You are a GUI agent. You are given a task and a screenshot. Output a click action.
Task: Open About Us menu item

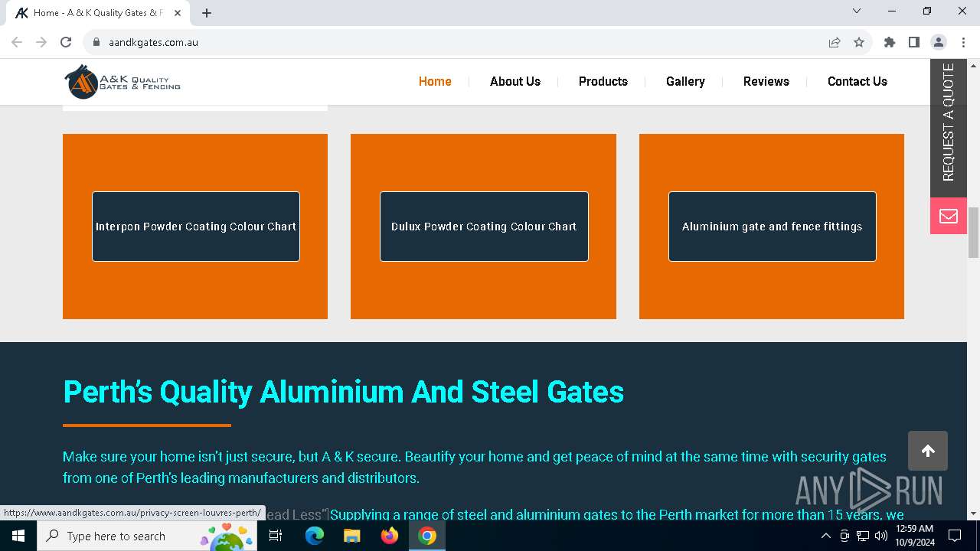tap(515, 81)
